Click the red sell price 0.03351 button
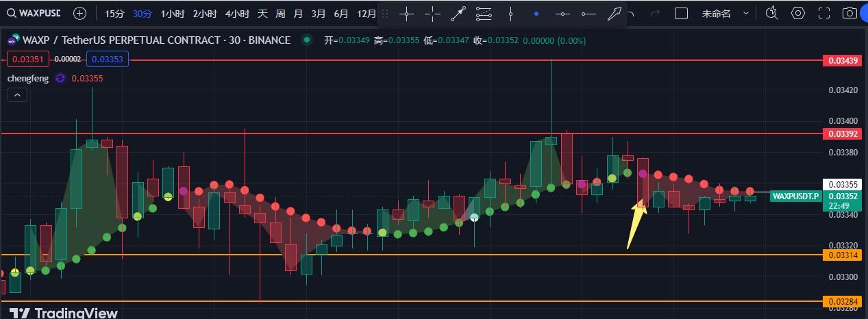This screenshot has width=868, height=319. (28, 60)
